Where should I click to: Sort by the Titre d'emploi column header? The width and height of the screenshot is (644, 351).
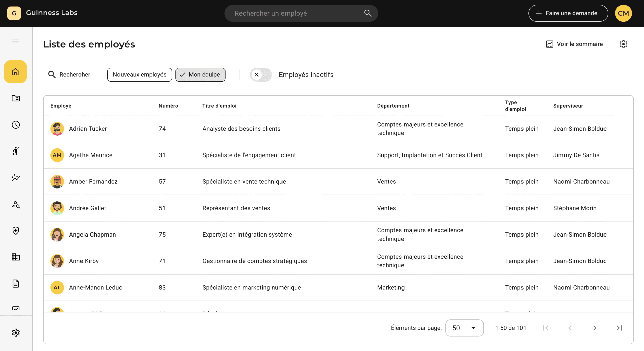coord(219,106)
